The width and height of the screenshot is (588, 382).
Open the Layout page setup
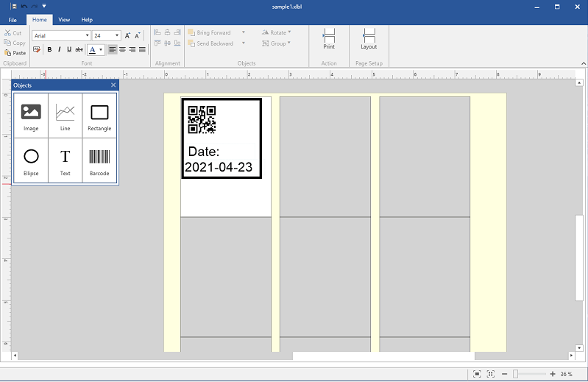[x=369, y=38]
